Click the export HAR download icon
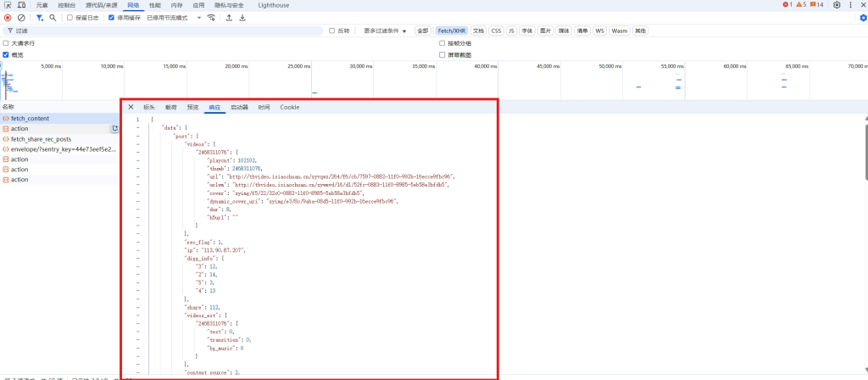 [x=243, y=17]
